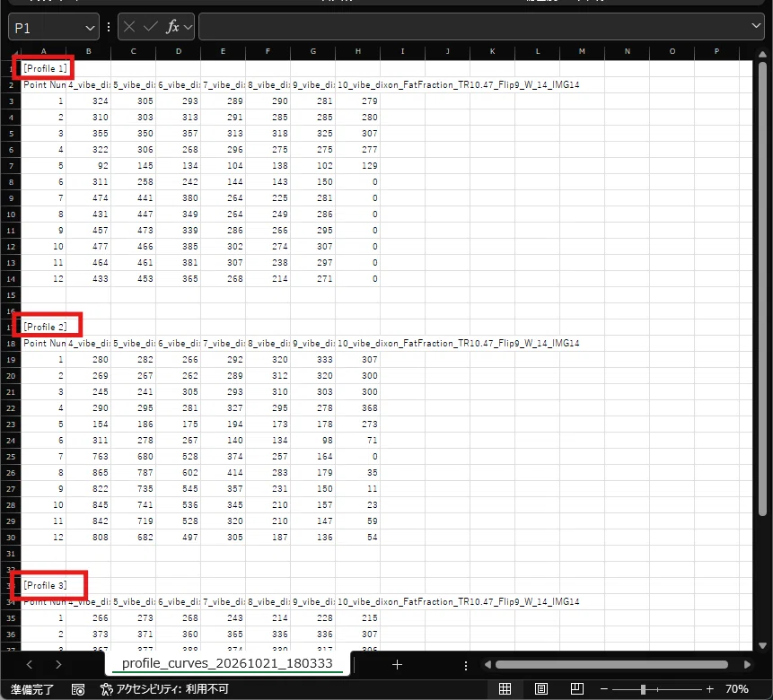Select all cells via corner triangle

16,53
